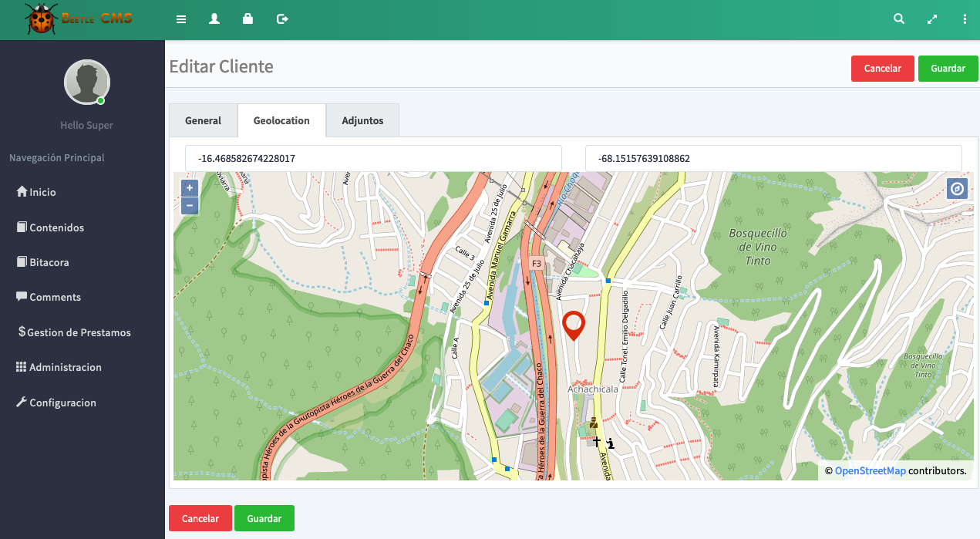Click the red location marker on map

(x=574, y=325)
